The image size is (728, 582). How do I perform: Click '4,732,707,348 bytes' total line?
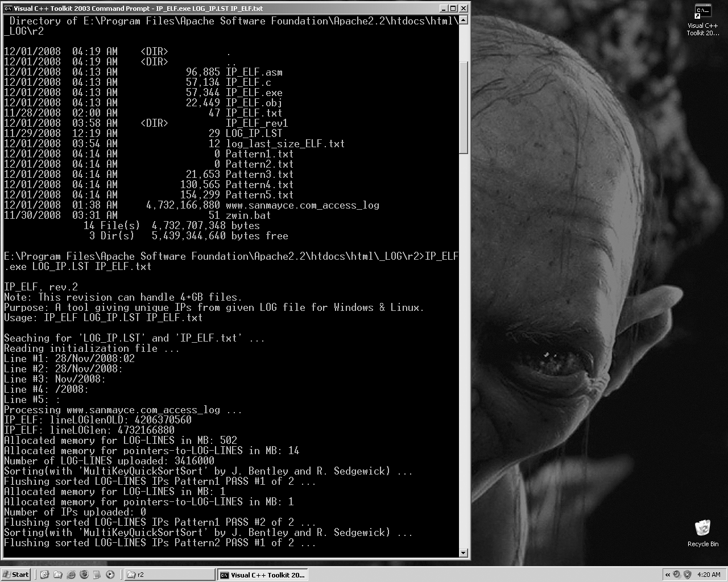click(206, 226)
